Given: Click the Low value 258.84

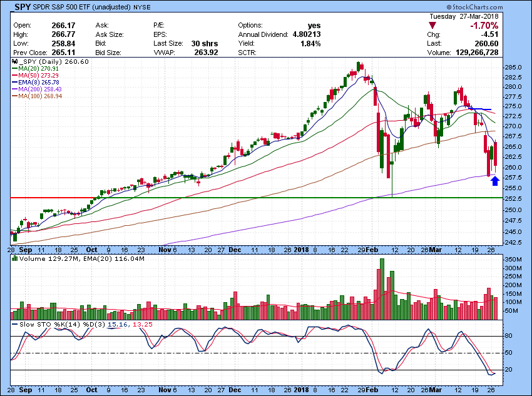Looking at the screenshot, I should pos(63,43).
